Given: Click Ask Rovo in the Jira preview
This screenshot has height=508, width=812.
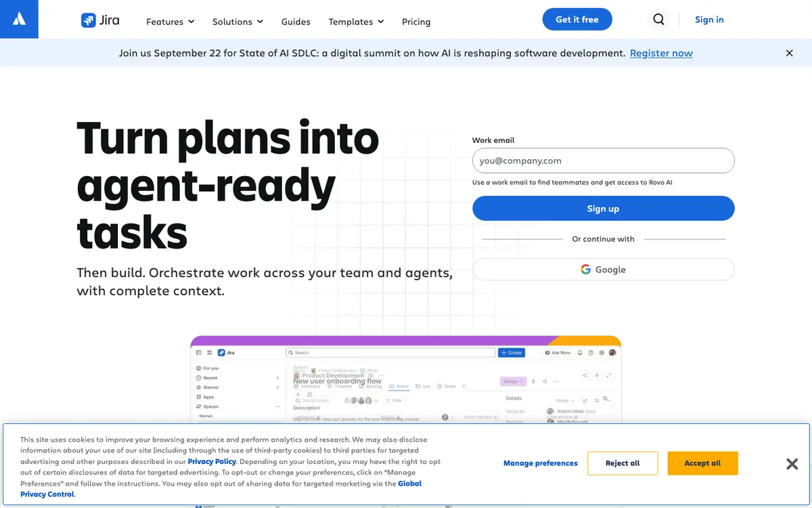Looking at the screenshot, I should tap(557, 353).
